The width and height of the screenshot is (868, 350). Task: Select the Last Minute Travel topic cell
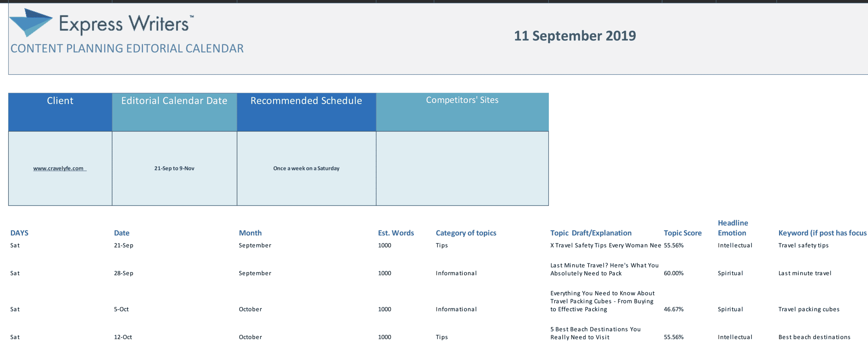[x=605, y=269]
